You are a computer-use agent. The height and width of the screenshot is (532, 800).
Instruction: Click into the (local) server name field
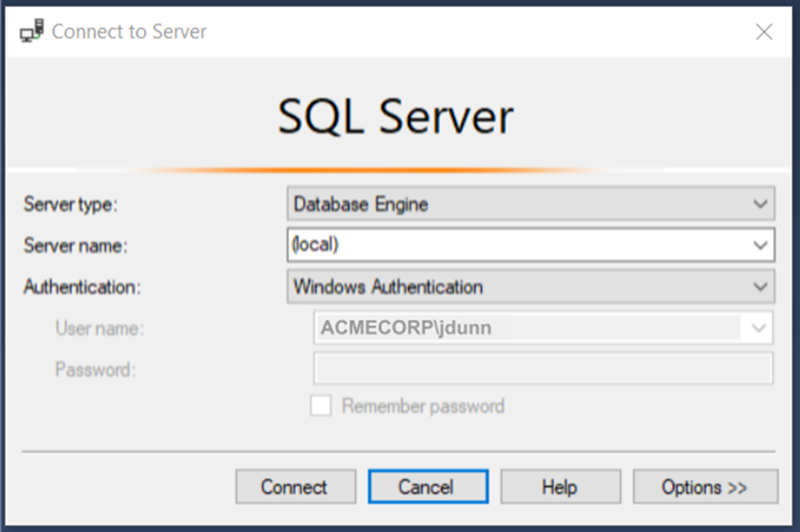point(519,245)
